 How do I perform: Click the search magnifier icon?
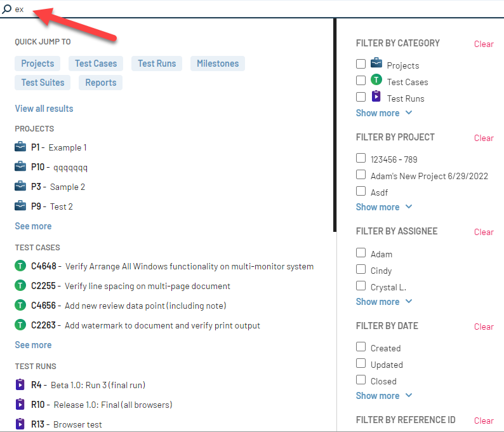tap(7, 9)
